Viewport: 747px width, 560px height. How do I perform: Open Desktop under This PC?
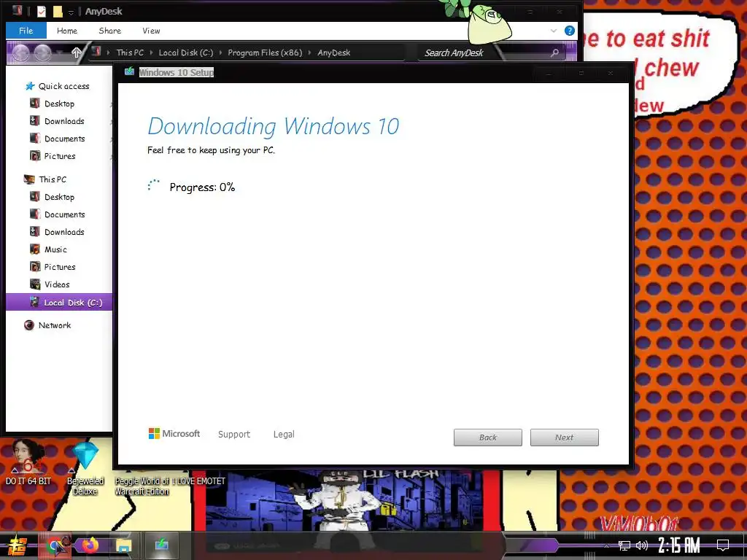coord(59,197)
